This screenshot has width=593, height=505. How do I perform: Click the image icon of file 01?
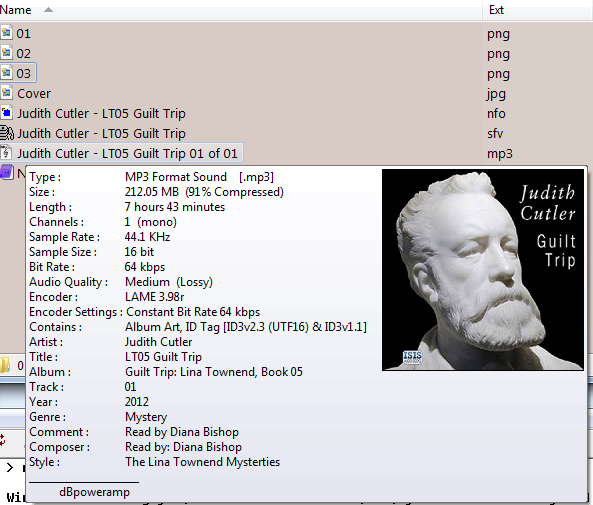click(x=6, y=33)
